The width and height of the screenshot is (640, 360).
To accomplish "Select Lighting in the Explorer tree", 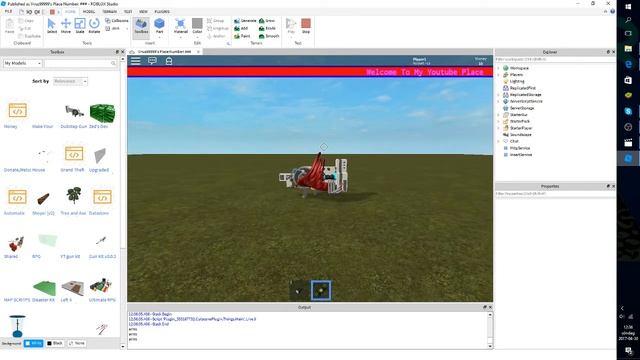I will point(517,81).
